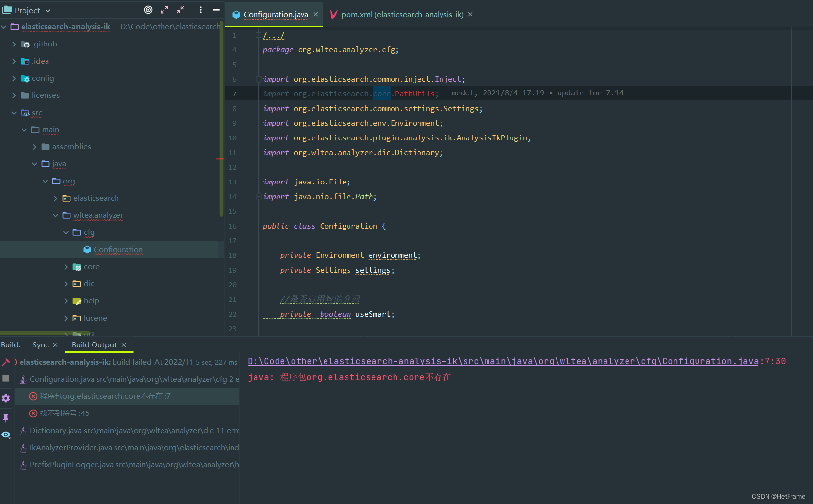This screenshot has height=504, width=813.
Task: Toggle the eye filter in Build Output
Action: pyautogui.click(x=6, y=435)
